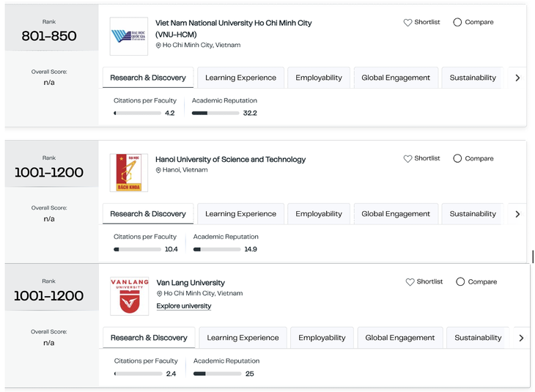Click location pin next to Van Lang's city
The height and width of the screenshot is (392, 535).
point(159,294)
